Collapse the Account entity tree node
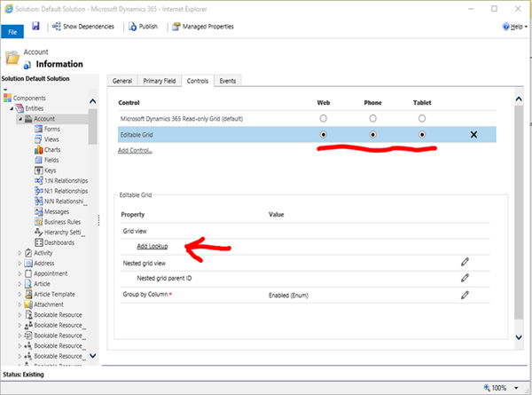The height and width of the screenshot is (395, 532). [20, 118]
